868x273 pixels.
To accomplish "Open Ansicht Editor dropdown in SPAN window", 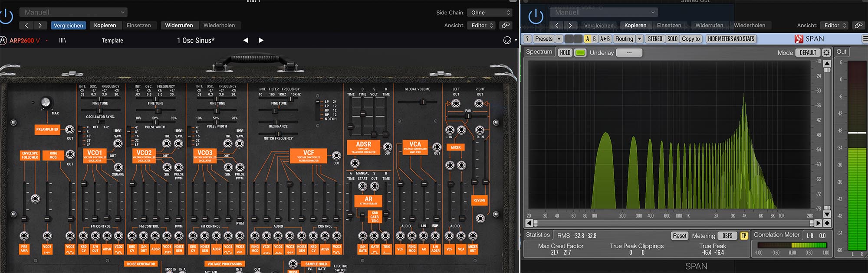I will tap(835, 26).
